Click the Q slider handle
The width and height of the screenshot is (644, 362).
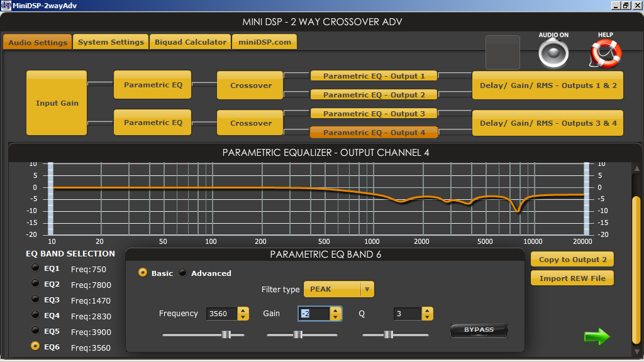click(389, 334)
